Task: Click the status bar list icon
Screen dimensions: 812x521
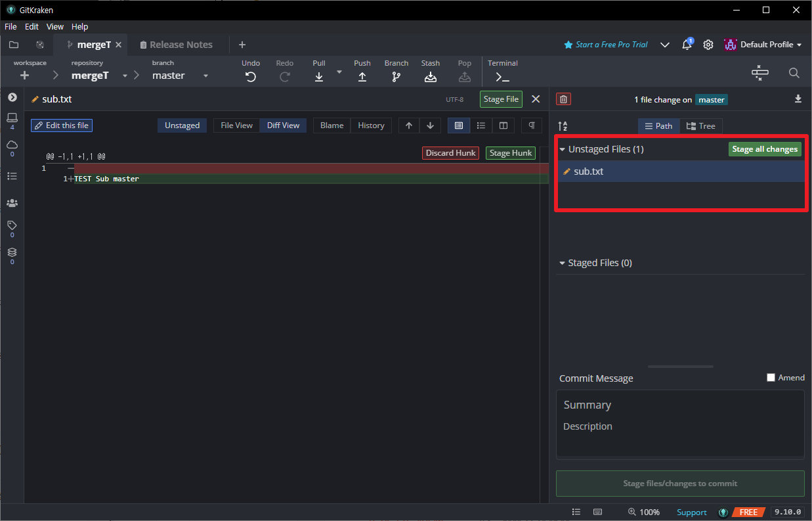Action: pyautogui.click(x=576, y=512)
